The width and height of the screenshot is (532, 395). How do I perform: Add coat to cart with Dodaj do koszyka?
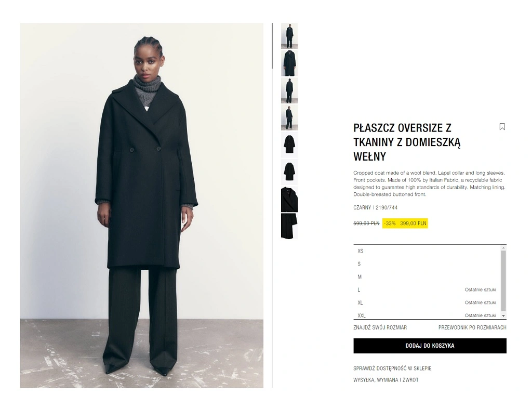tap(430, 346)
